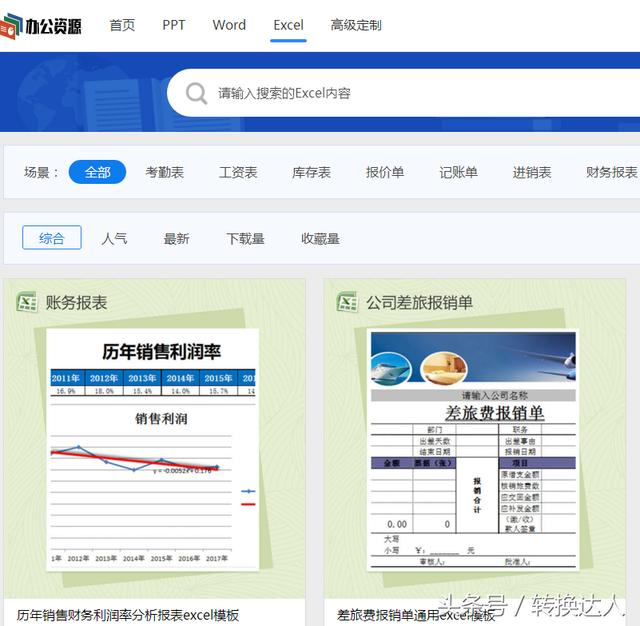
Task: Open link 历年销售财务利润率分析报表excel模板
Action: click(128, 615)
